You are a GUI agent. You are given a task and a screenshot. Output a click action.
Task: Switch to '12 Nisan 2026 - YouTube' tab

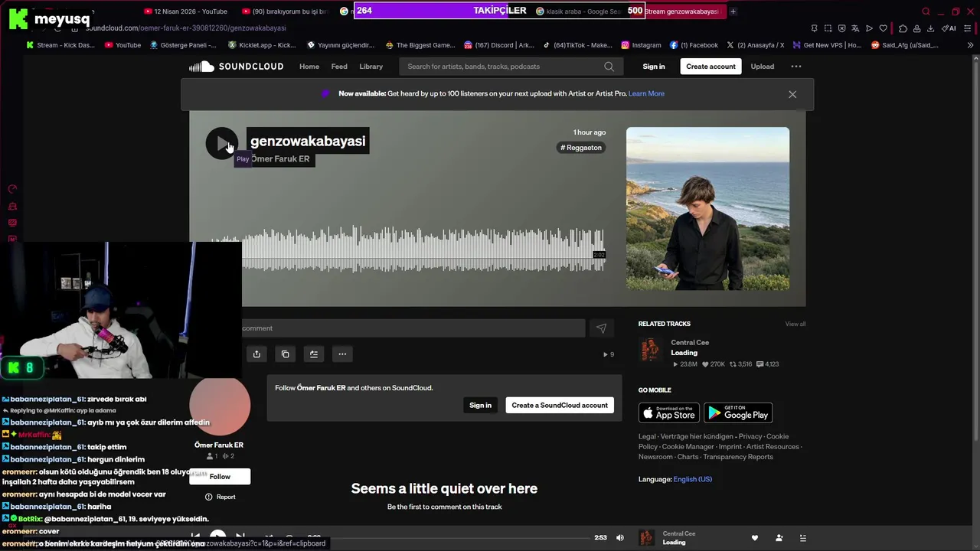[186, 11]
